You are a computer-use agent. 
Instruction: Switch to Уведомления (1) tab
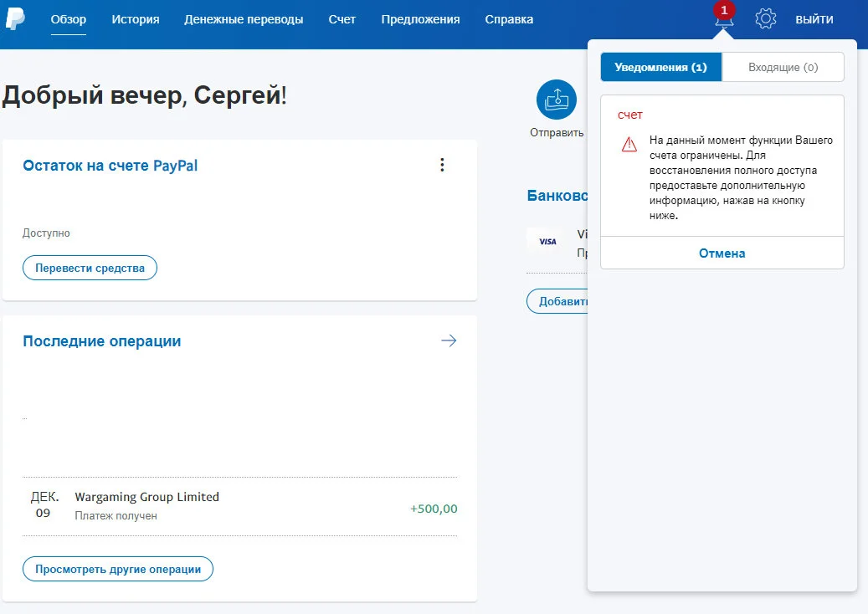[x=661, y=67]
